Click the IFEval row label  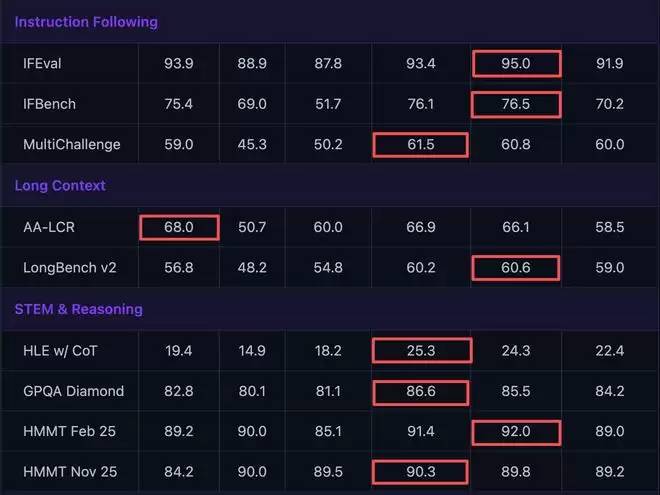(x=43, y=64)
